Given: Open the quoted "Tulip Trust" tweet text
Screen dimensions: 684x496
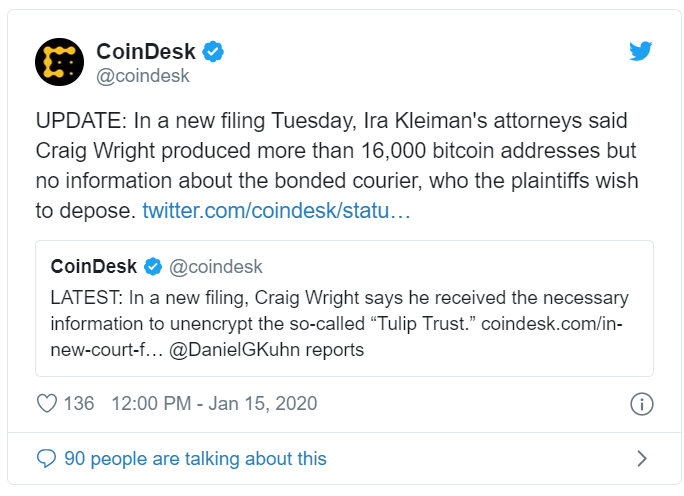Looking at the screenshot, I should pos(330,309).
